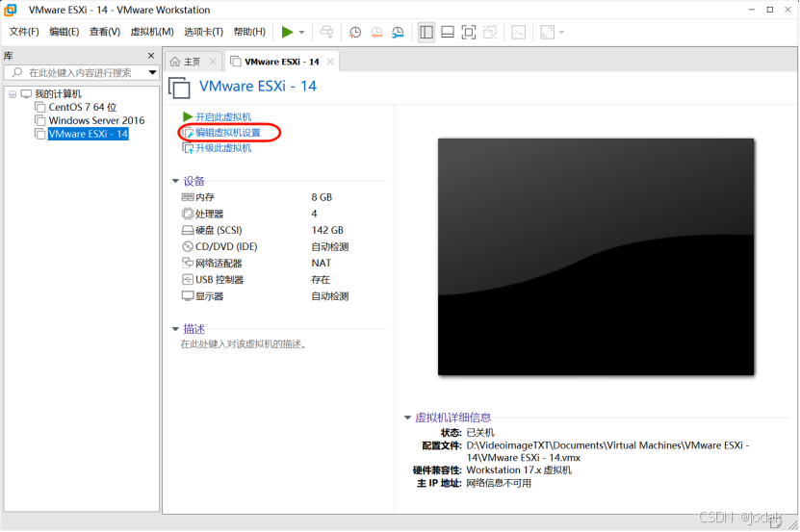Open the 帮助(H) menu
This screenshot has height=532, width=800.
(x=249, y=32)
